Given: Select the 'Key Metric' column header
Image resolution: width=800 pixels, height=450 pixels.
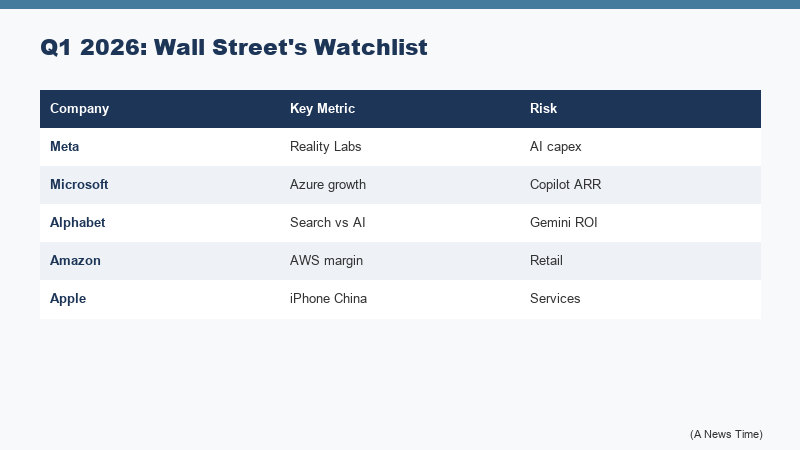Looking at the screenshot, I should (x=322, y=109).
